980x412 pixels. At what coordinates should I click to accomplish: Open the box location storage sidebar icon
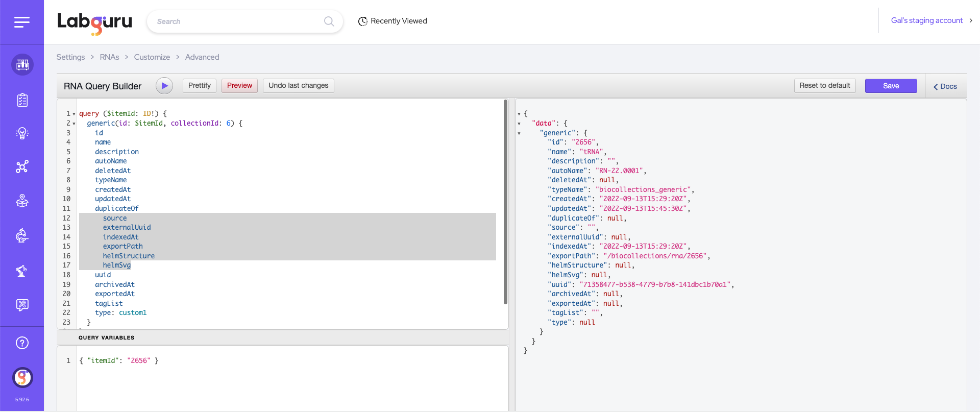22,201
